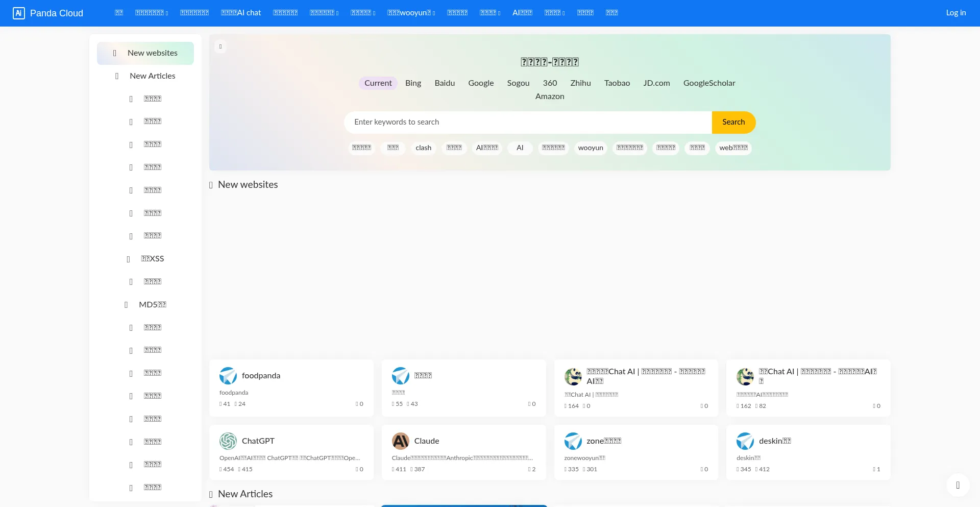Click the yellow Search button
The image size is (980, 507).
pyautogui.click(x=733, y=123)
